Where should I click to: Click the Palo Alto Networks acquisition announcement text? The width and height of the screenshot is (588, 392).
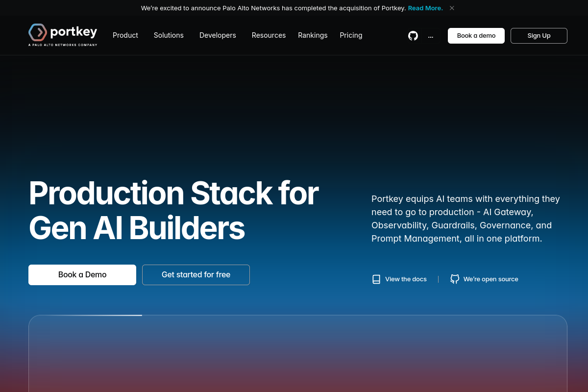(273, 8)
